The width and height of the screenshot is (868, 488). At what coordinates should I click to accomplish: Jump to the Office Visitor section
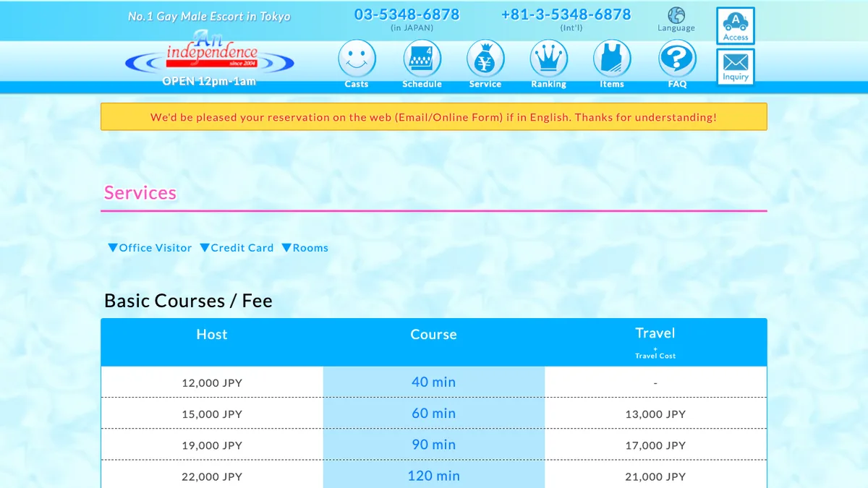point(150,248)
